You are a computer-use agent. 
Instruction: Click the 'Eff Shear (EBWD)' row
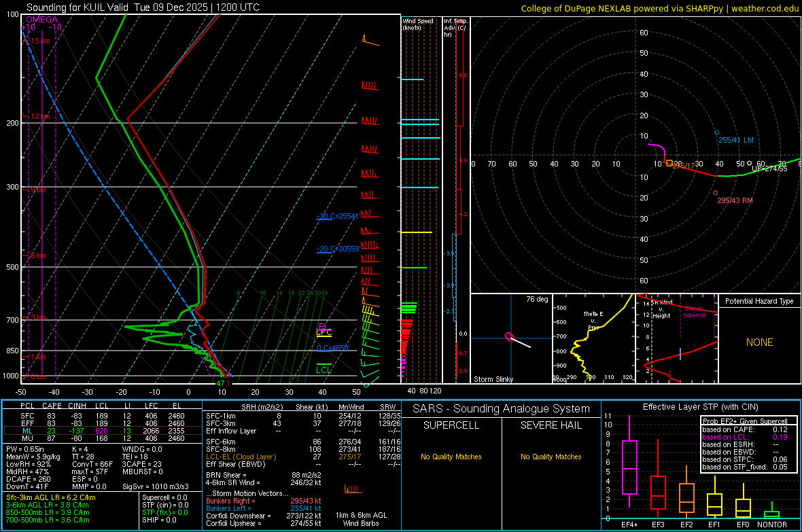click(303, 464)
